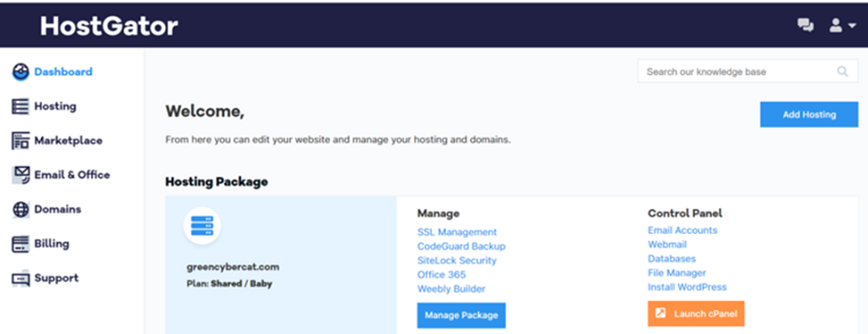Click the Add Hosting button
The width and height of the screenshot is (868, 334).
click(808, 115)
